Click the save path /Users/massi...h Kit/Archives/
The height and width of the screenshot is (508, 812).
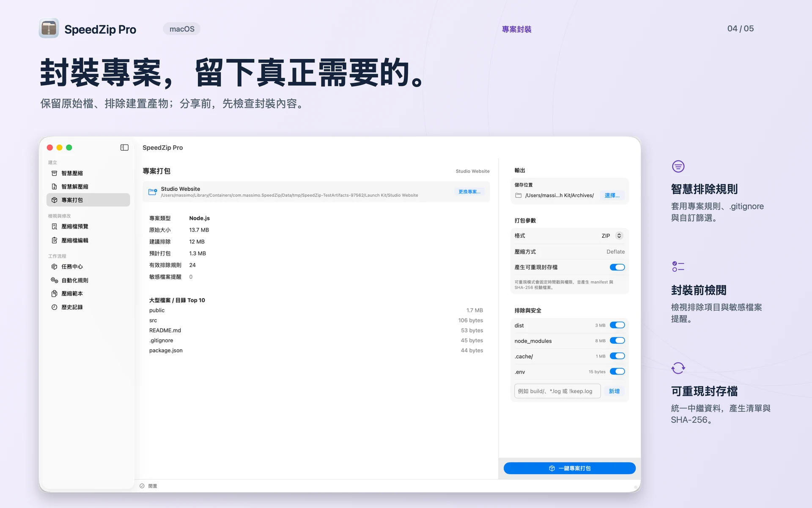pyautogui.click(x=559, y=195)
